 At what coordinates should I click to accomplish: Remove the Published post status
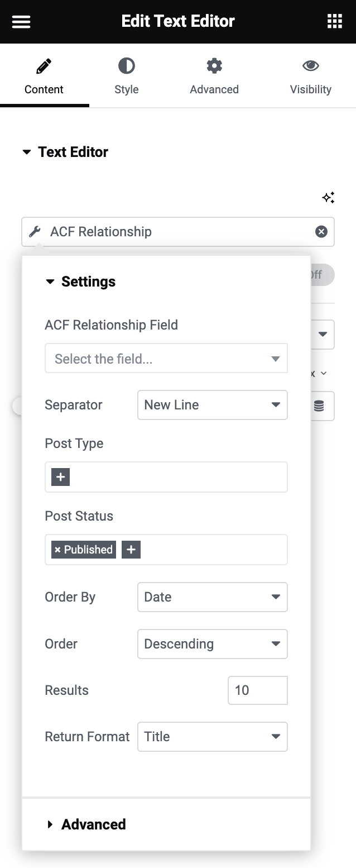59,549
